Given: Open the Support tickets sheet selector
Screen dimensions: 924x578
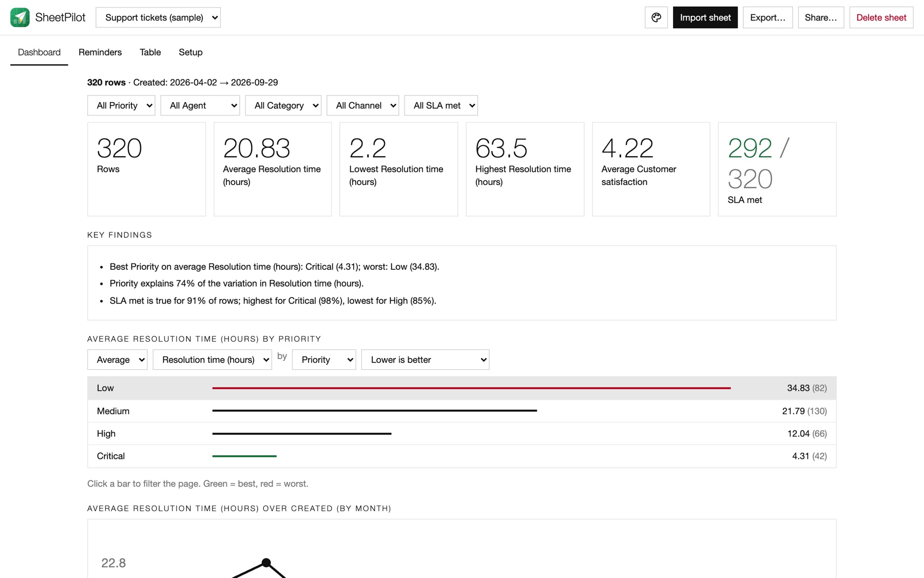Looking at the screenshot, I should [x=158, y=17].
